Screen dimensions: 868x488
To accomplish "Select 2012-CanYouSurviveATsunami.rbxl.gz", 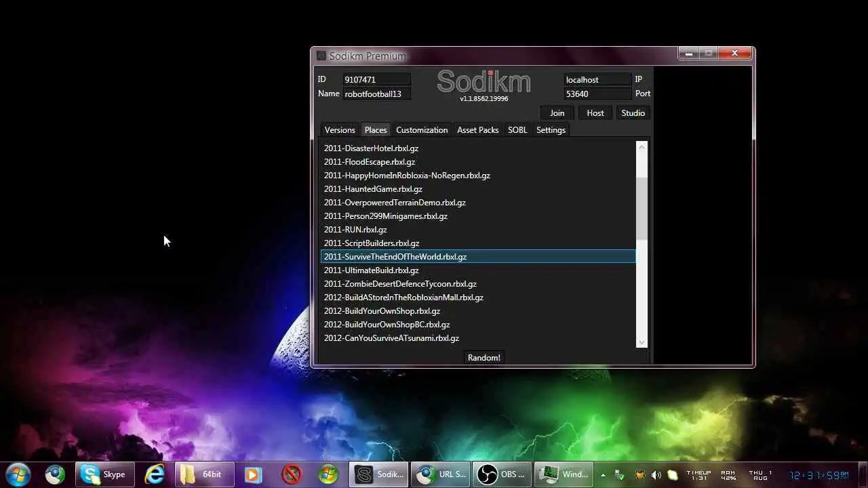I will (x=478, y=338).
